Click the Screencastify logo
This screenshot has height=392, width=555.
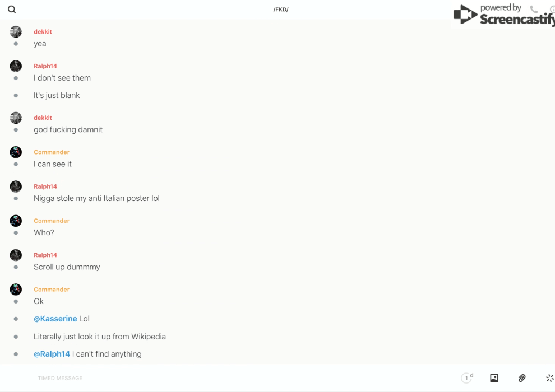click(x=504, y=15)
